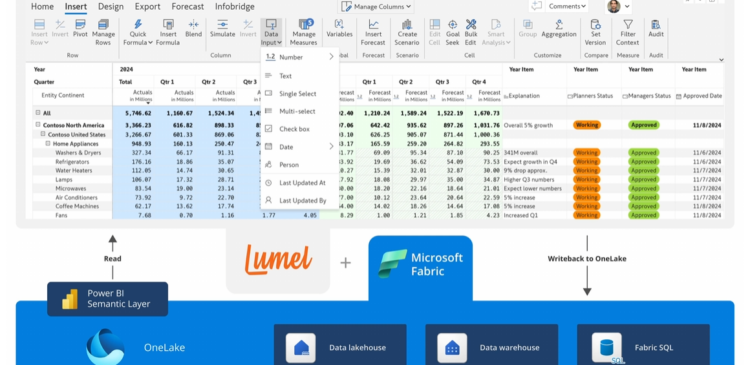Open the user avatar account menu
750x365 pixels.
(x=619, y=6)
